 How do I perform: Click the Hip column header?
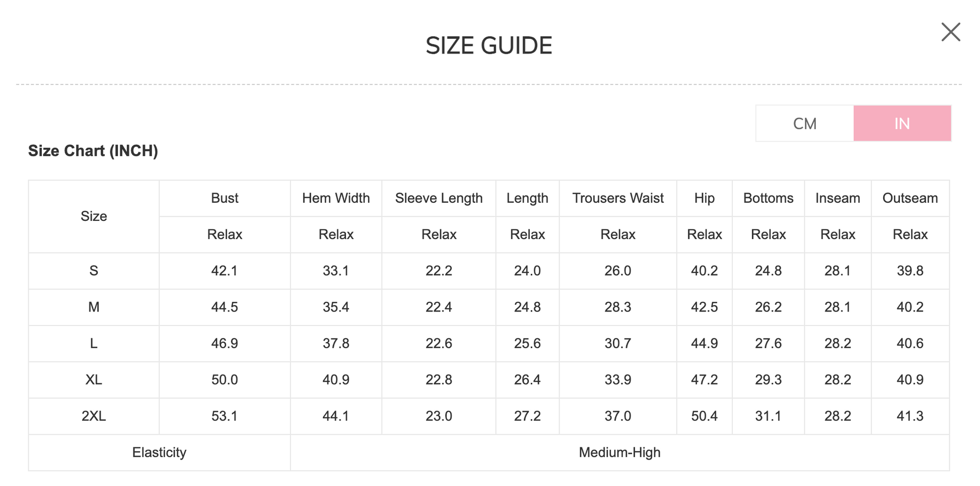coord(704,198)
